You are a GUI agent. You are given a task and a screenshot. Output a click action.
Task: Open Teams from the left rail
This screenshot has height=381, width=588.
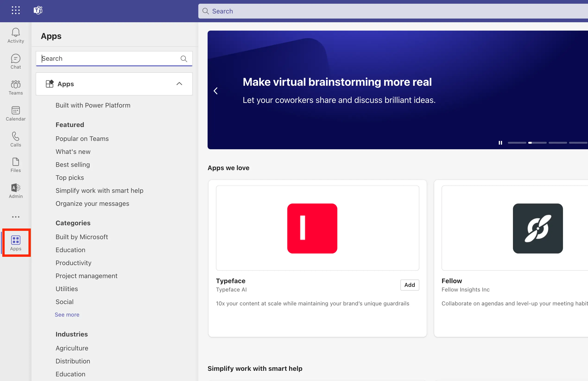[x=15, y=87]
